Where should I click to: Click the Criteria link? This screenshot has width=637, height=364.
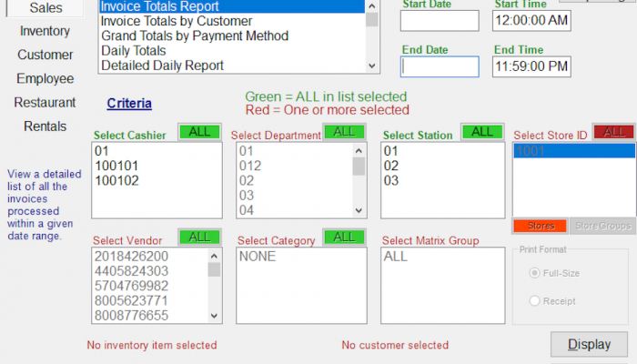point(129,104)
